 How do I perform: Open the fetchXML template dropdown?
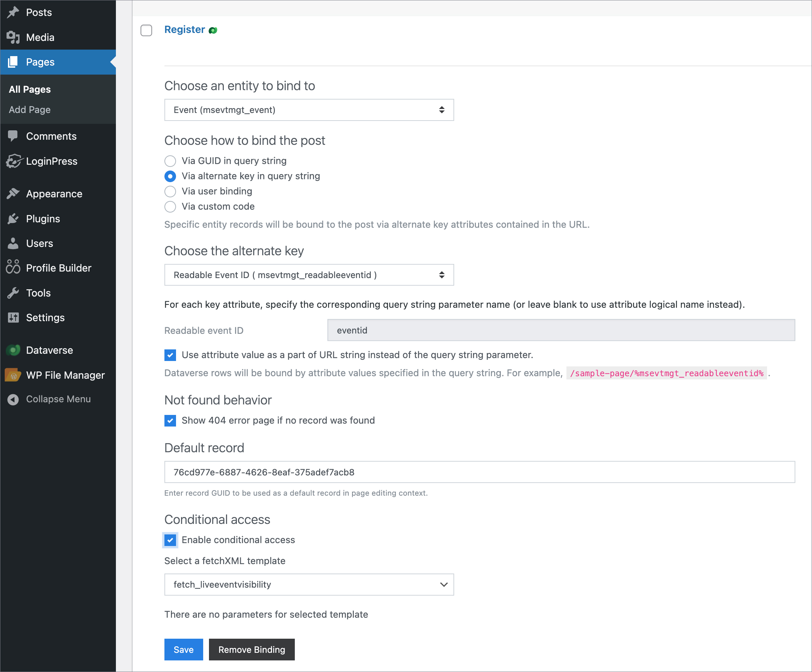[309, 585]
